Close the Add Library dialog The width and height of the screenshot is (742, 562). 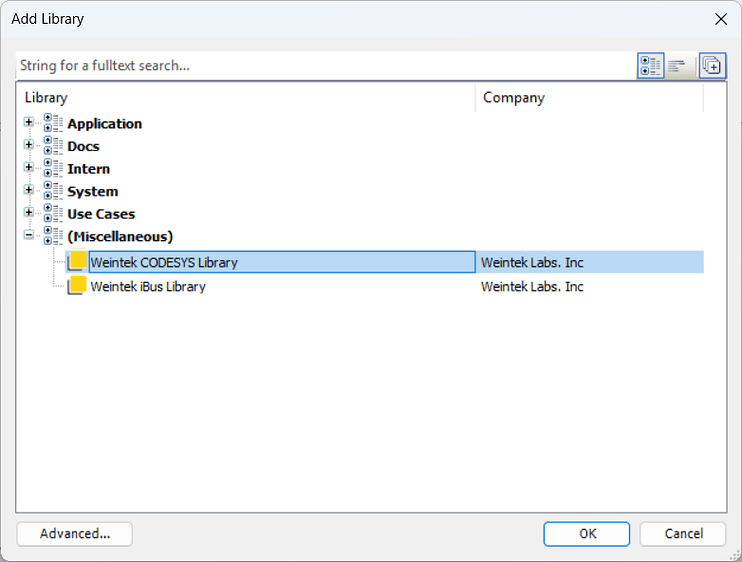tap(721, 19)
